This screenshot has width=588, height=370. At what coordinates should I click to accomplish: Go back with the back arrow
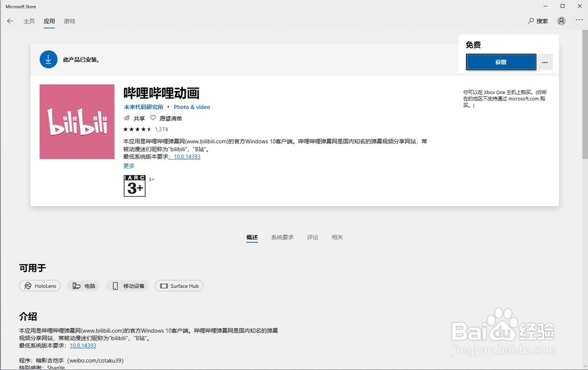(x=10, y=21)
